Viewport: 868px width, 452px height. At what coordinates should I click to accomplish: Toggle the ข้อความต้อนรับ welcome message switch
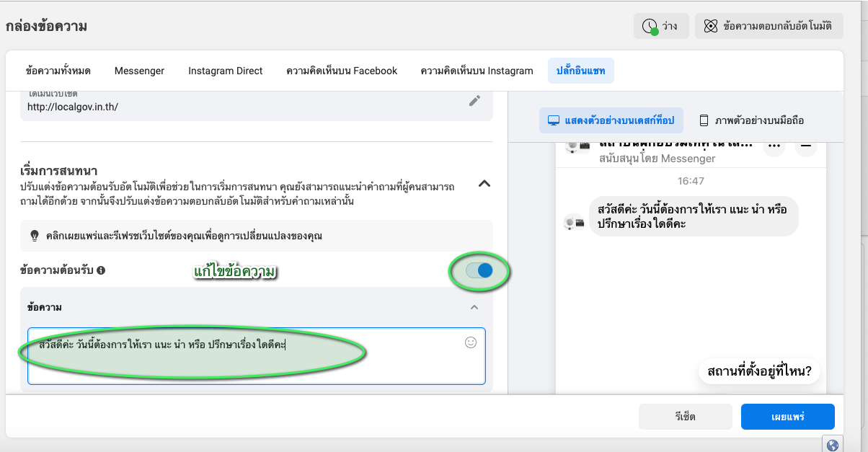coord(479,270)
